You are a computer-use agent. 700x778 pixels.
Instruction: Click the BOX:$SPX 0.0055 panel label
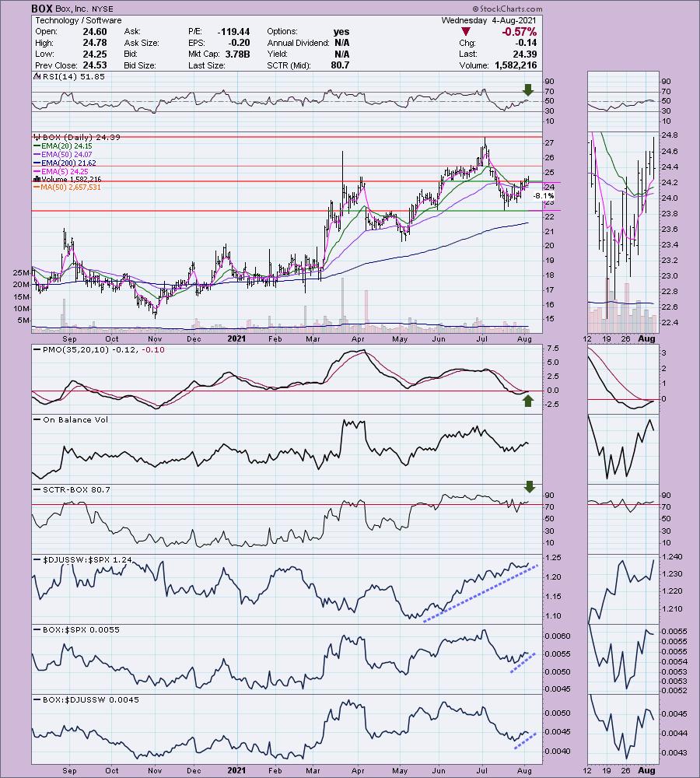[81, 629]
